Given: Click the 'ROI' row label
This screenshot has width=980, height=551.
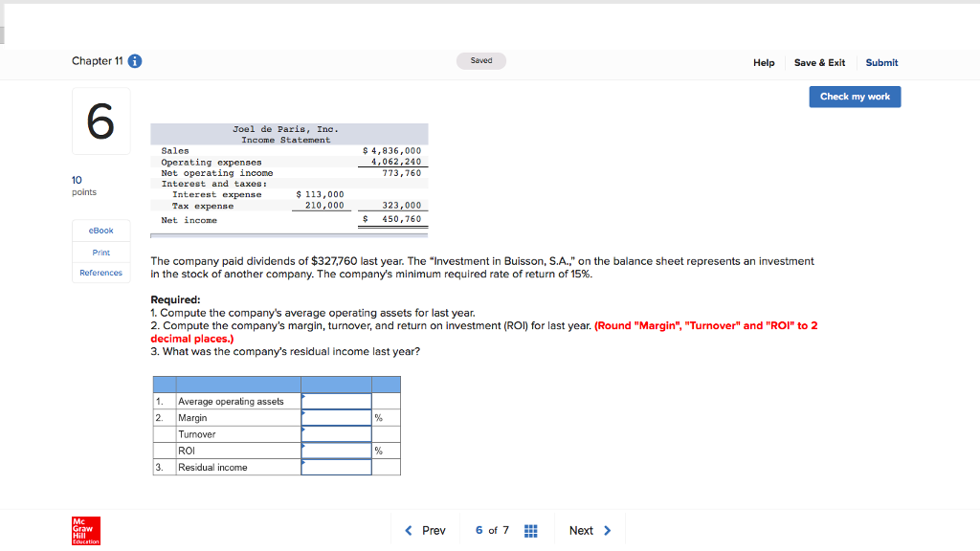Looking at the screenshot, I should click(x=187, y=451).
